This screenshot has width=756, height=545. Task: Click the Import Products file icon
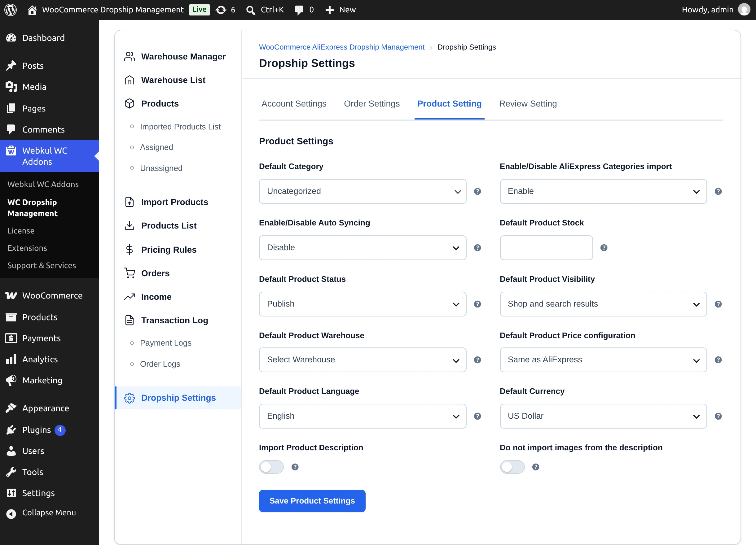[129, 202]
